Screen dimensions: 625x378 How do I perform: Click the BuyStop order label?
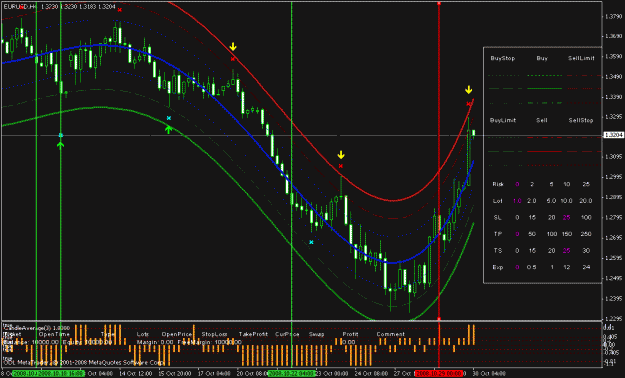(x=503, y=58)
